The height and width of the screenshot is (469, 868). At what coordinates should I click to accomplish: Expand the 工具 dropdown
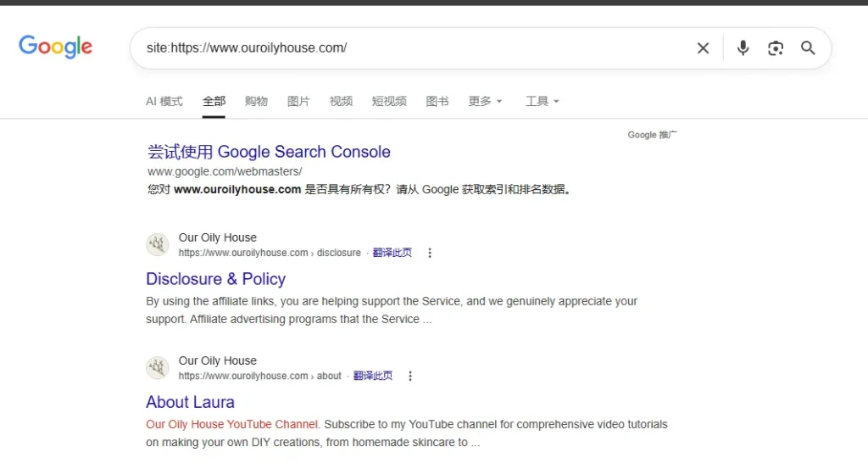[542, 101]
